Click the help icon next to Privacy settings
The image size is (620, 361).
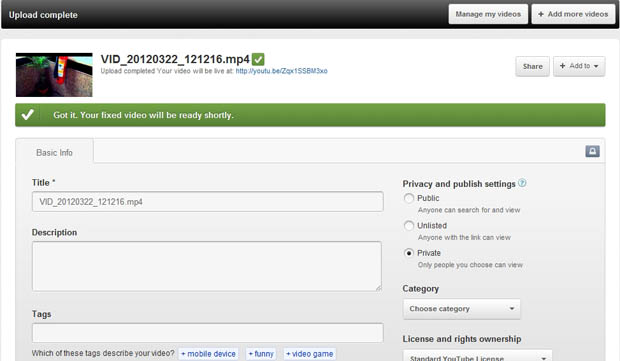[x=522, y=183]
